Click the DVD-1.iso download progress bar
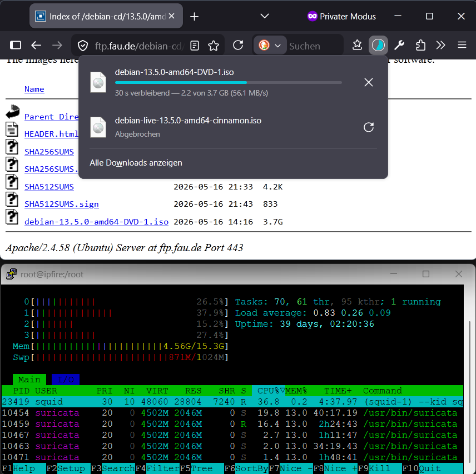The height and width of the screenshot is (474, 476). pos(229,82)
